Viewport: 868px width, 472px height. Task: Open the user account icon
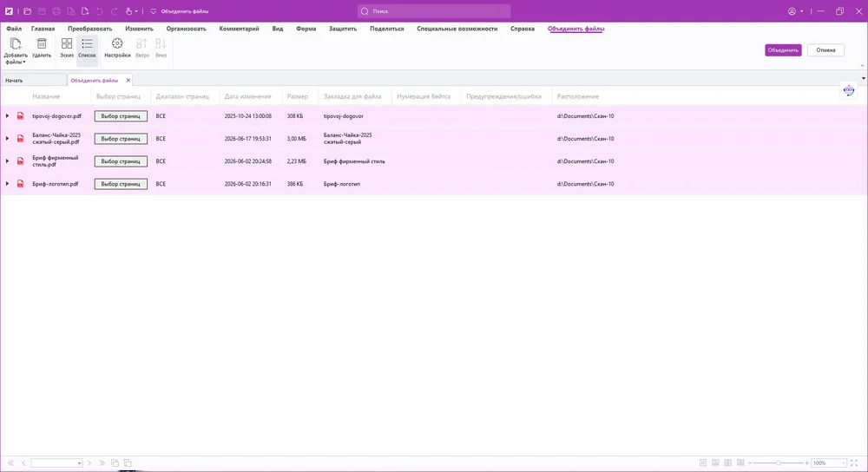coord(792,11)
